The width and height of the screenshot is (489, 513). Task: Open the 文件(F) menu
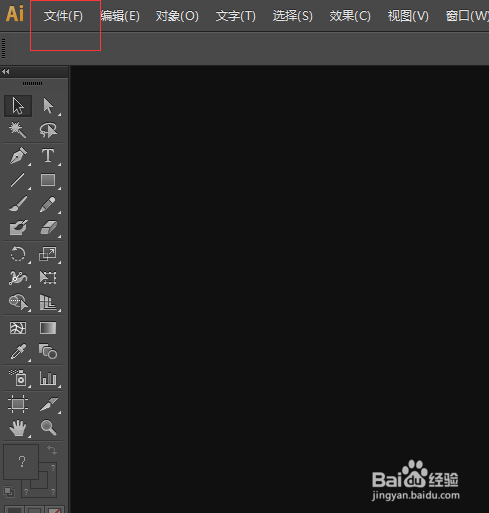pyautogui.click(x=63, y=16)
